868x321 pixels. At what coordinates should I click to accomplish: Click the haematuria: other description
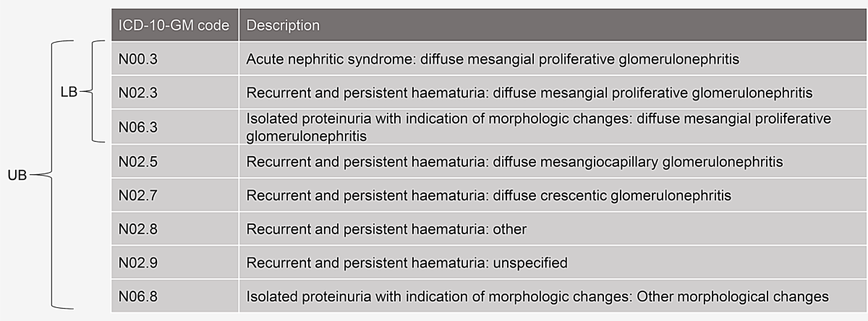(x=386, y=229)
